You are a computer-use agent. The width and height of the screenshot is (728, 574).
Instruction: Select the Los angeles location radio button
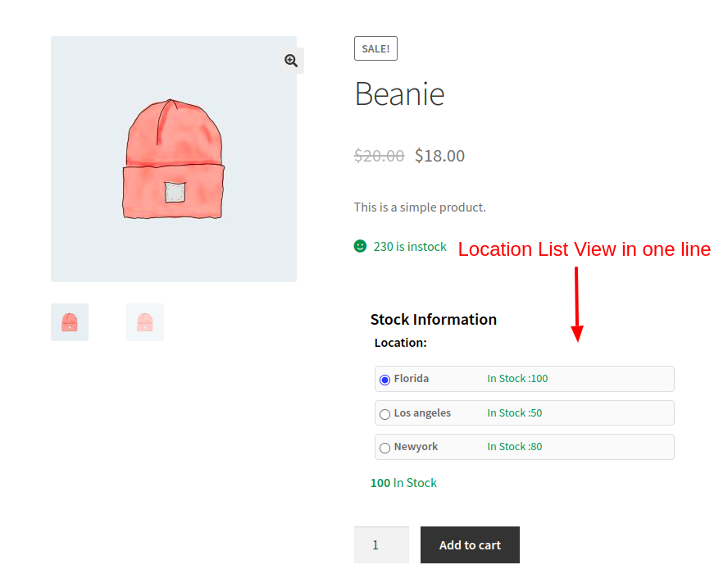[x=384, y=413]
